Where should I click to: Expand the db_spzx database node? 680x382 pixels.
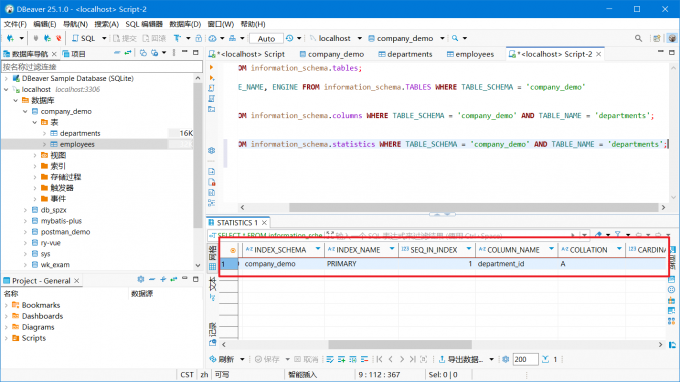pyautogui.click(x=25, y=210)
